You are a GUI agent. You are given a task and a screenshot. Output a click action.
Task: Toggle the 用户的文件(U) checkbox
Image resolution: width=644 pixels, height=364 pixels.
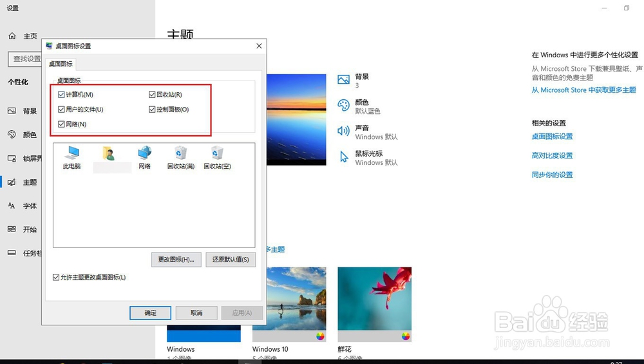(x=61, y=110)
